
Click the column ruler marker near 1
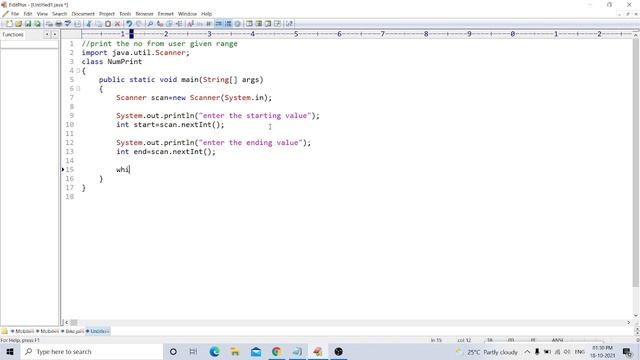(131, 34)
